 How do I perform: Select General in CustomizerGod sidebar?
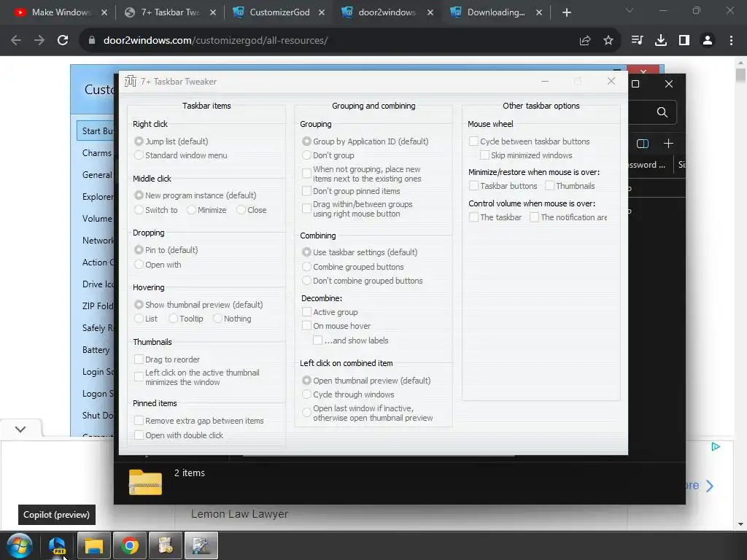97,175
